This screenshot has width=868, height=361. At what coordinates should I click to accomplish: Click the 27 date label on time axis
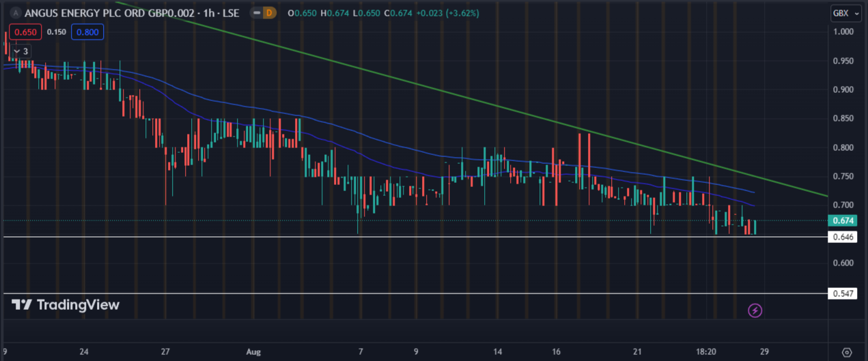click(165, 352)
